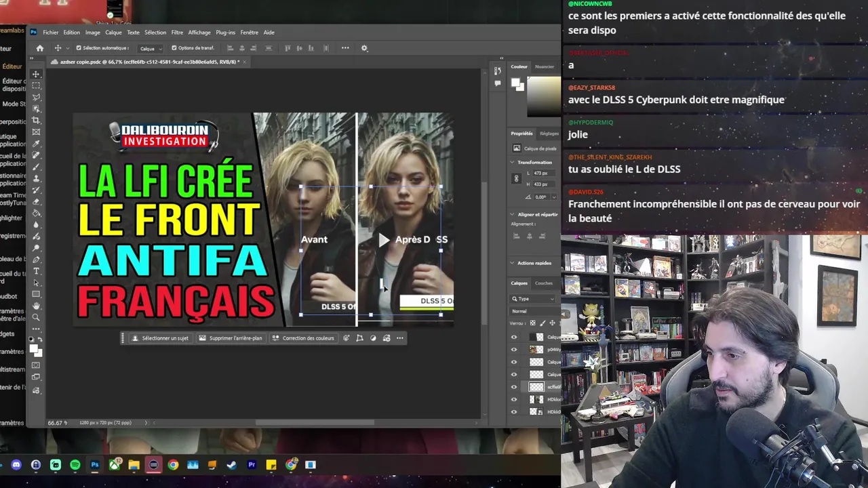The width and height of the screenshot is (868, 488).
Task: Open more options ellipsis in options bar
Action: (345, 48)
